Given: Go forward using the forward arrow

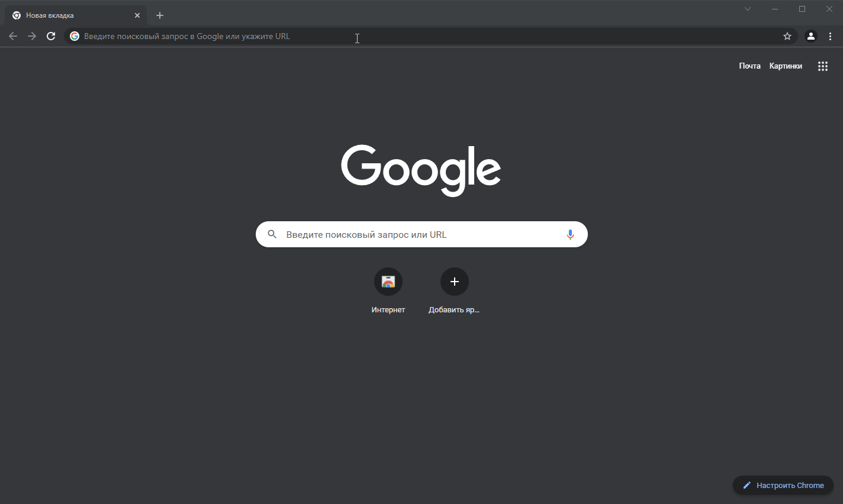Looking at the screenshot, I should click(32, 36).
